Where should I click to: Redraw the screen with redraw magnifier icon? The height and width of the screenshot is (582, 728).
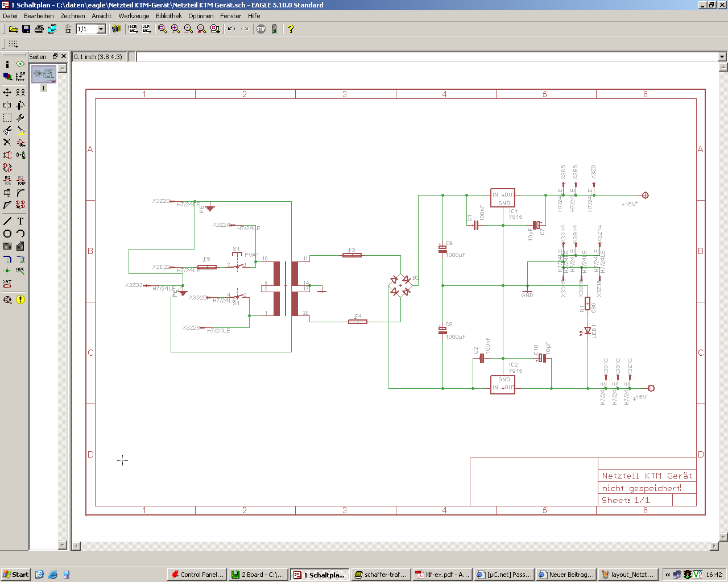point(202,29)
